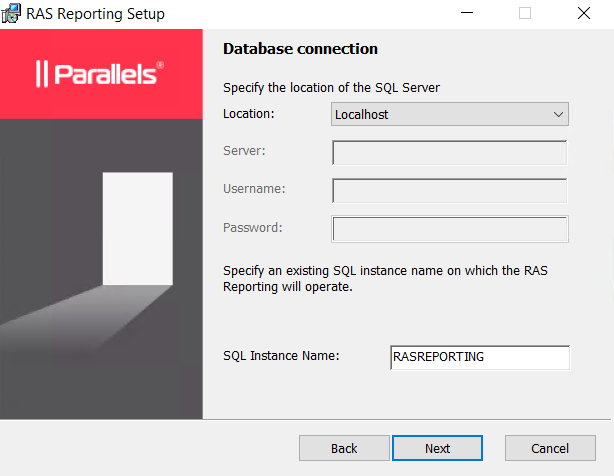Click the installer icon in title bar
Screen dimensions: 614x476
tap(13, 14)
